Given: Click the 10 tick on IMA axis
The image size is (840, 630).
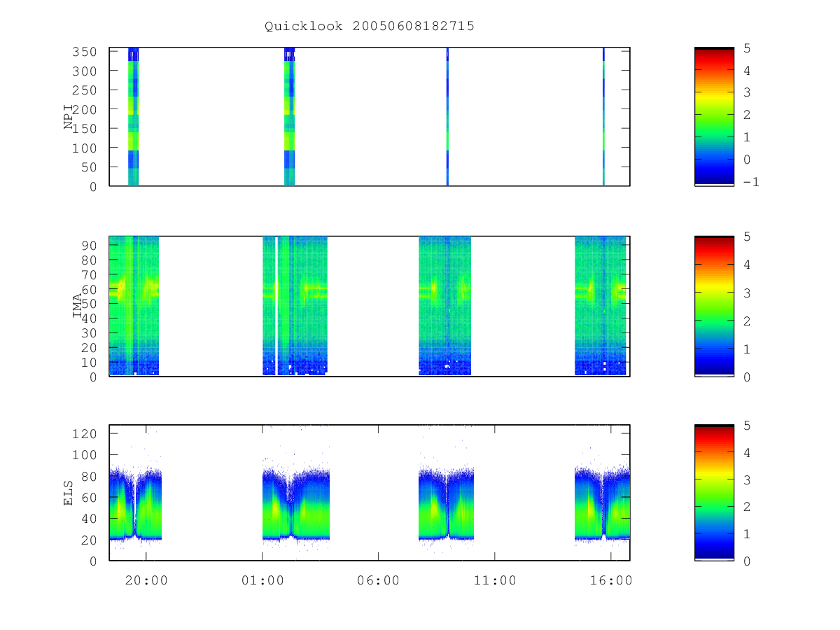Looking at the screenshot, I should [89, 362].
